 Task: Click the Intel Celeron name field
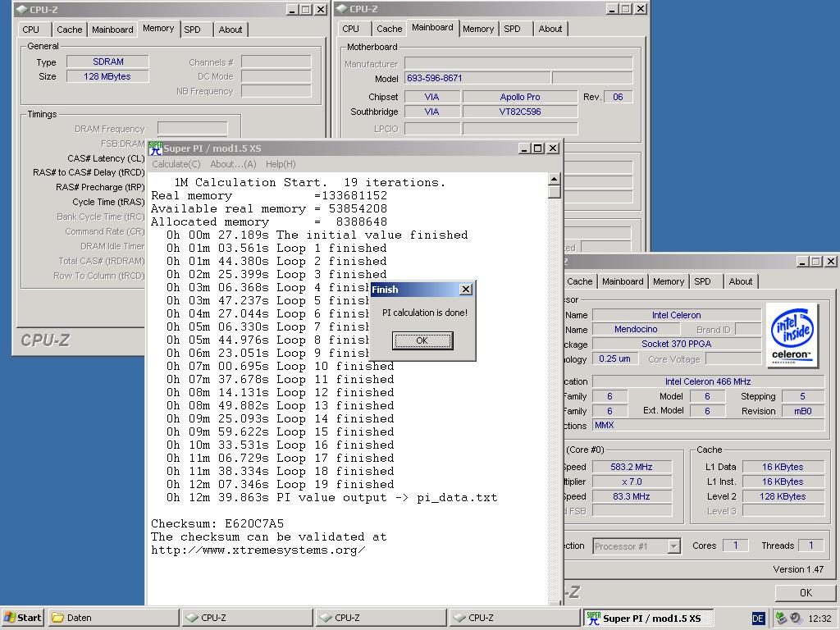coord(677,315)
